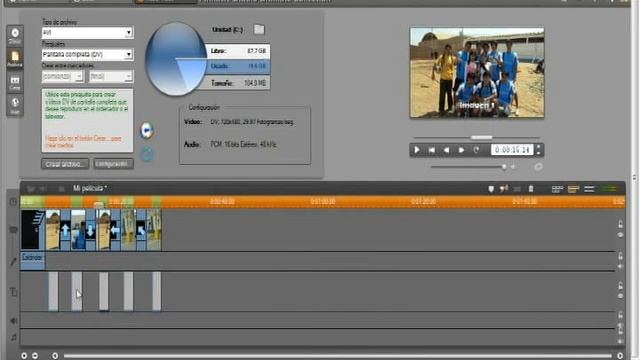Screen dimensions: 640x360
Task: Decrease timecode with down stepper arrow
Action: [538, 153]
